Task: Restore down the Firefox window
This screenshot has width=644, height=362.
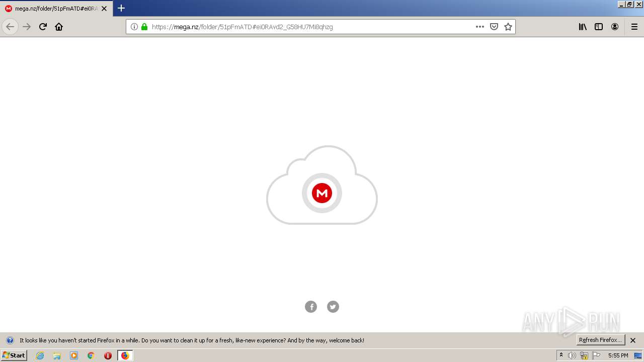Action: pos(629,4)
